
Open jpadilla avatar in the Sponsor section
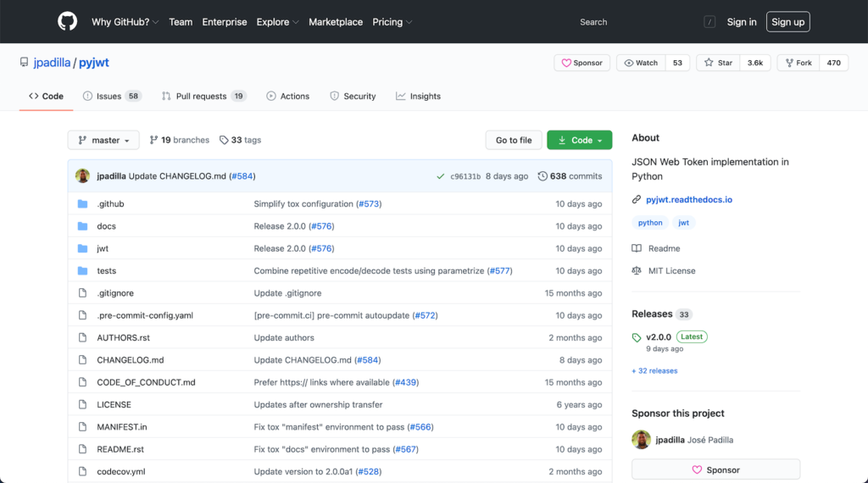pyautogui.click(x=641, y=440)
